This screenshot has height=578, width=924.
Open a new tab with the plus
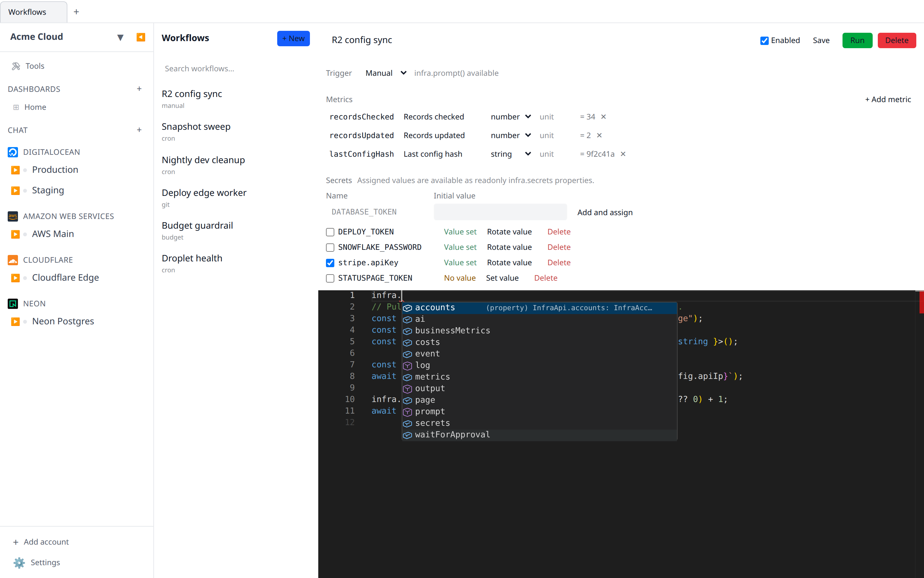(x=76, y=12)
